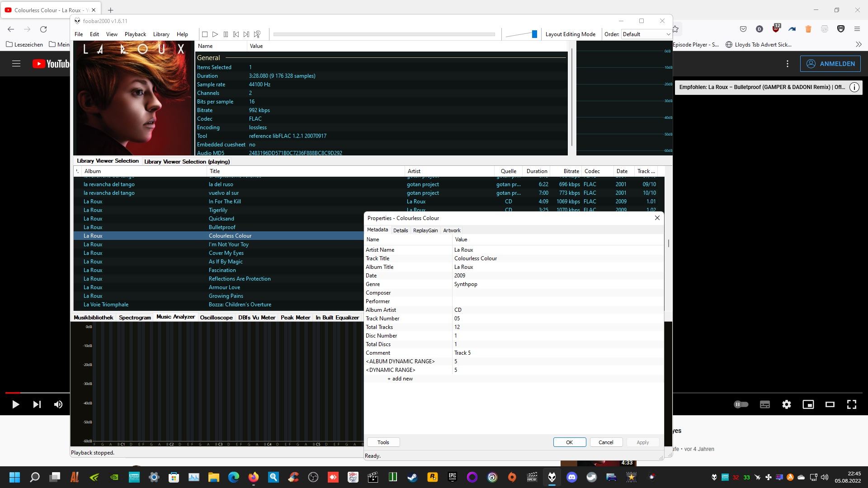The image size is (868, 488).
Task: Open the Library menu
Action: click(x=161, y=34)
